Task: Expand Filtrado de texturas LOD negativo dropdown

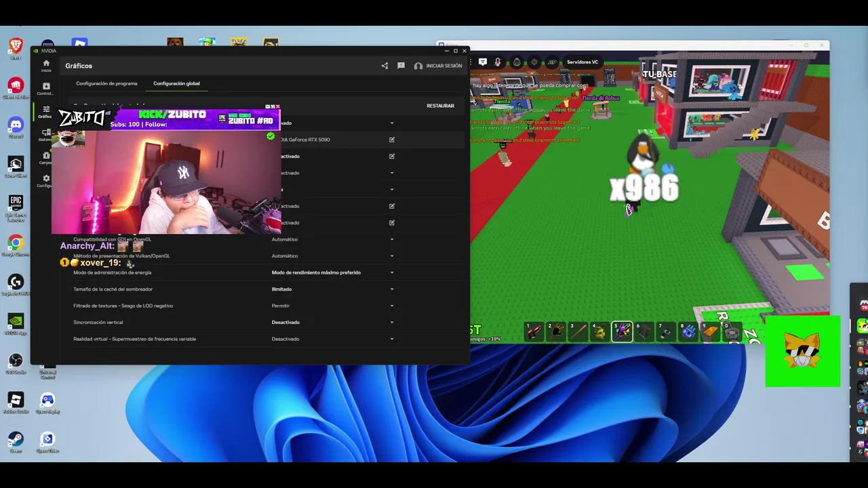Action: click(392, 306)
